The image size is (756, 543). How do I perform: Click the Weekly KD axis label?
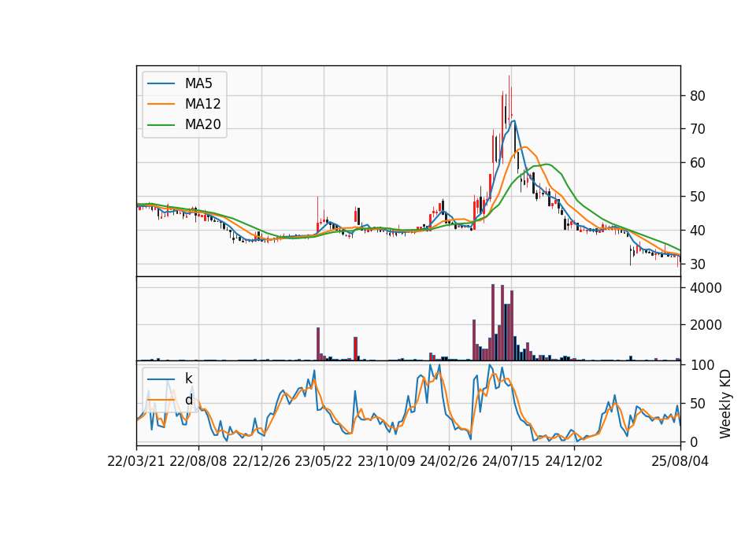coord(724,404)
